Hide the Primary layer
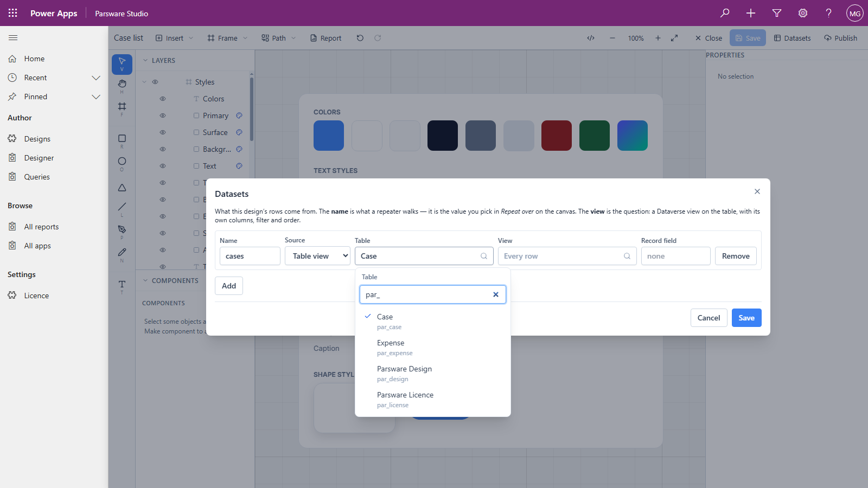868x488 pixels. (163, 115)
